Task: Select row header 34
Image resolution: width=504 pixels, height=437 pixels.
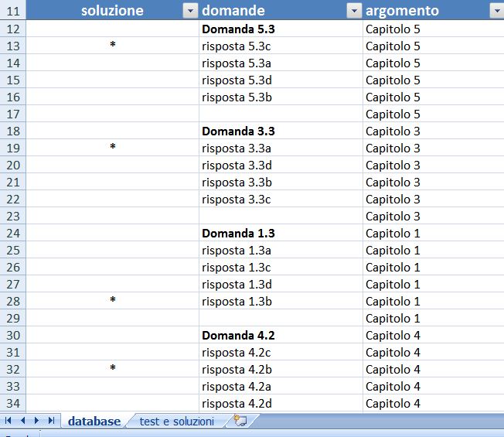Action: pyautogui.click(x=13, y=403)
